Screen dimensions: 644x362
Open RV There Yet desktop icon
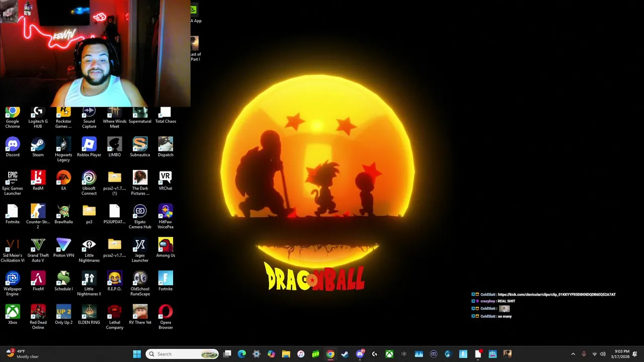140,315
